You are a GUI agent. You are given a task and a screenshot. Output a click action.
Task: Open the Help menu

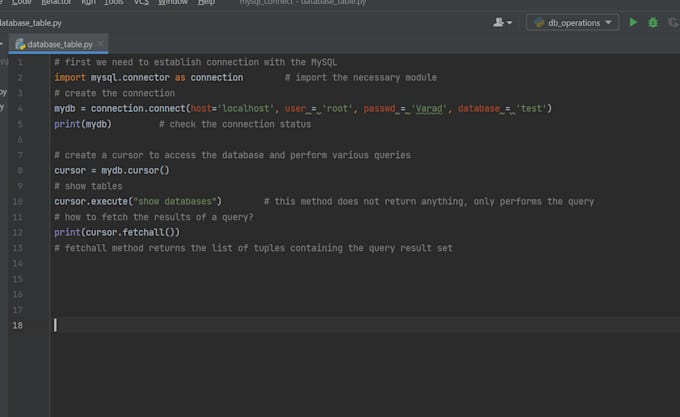point(206,3)
